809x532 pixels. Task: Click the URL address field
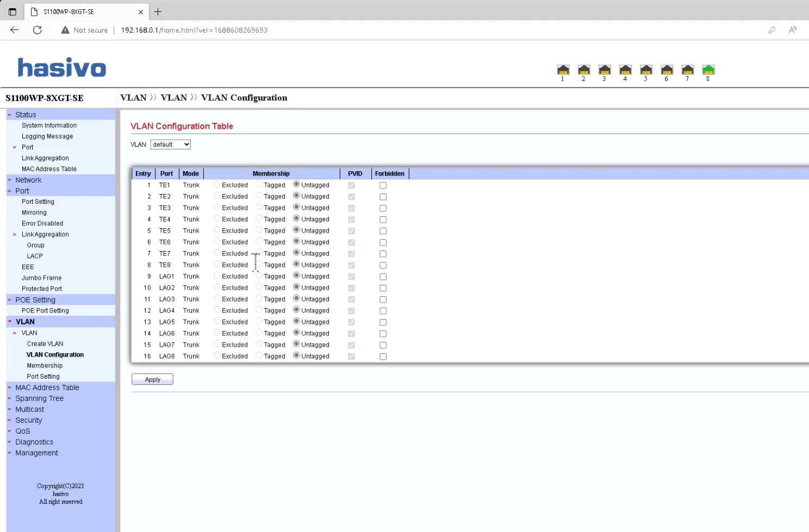click(x=326, y=30)
